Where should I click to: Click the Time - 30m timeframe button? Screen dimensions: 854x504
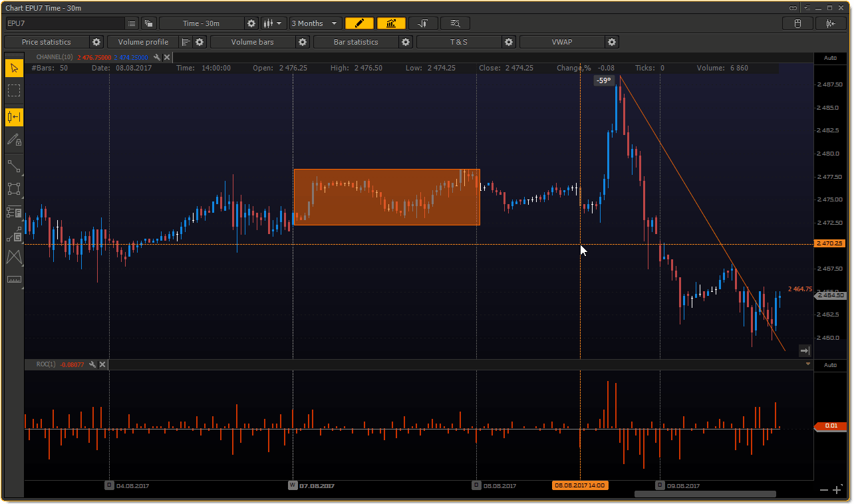[x=201, y=23]
